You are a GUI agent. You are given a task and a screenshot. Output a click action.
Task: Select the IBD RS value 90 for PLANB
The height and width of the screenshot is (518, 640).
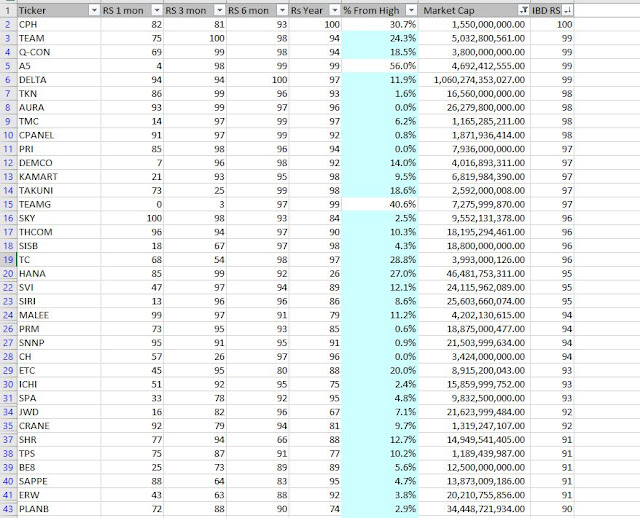(552, 509)
